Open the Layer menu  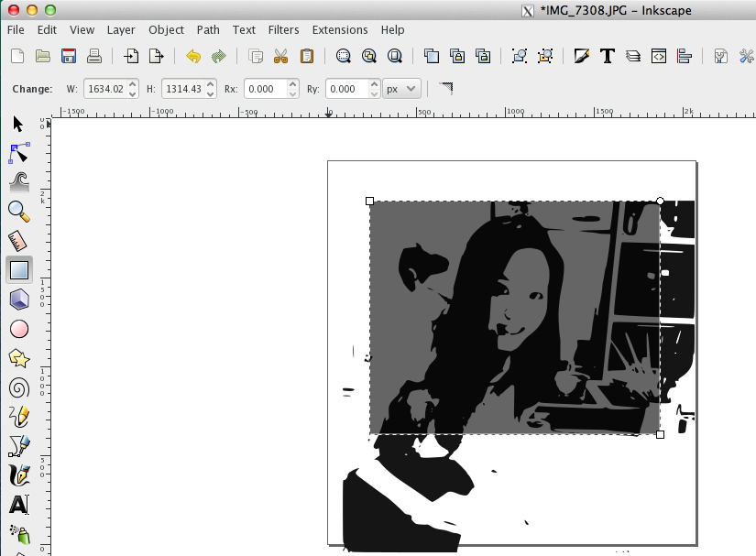click(x=121, y=30)
